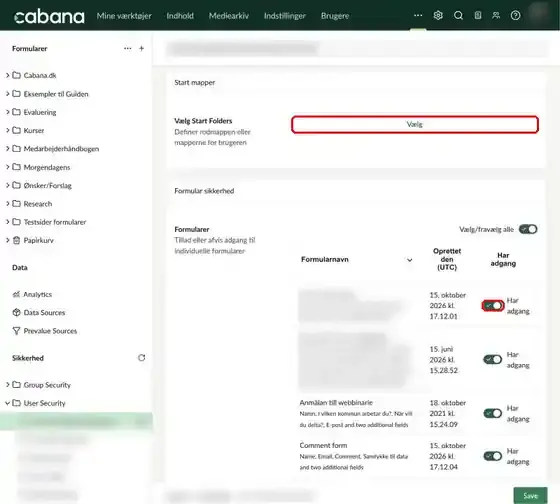The height and width of the screenshot is (504, 560).
Task: Click Vælg to choose start folders
Action: [x=415, y=124]
